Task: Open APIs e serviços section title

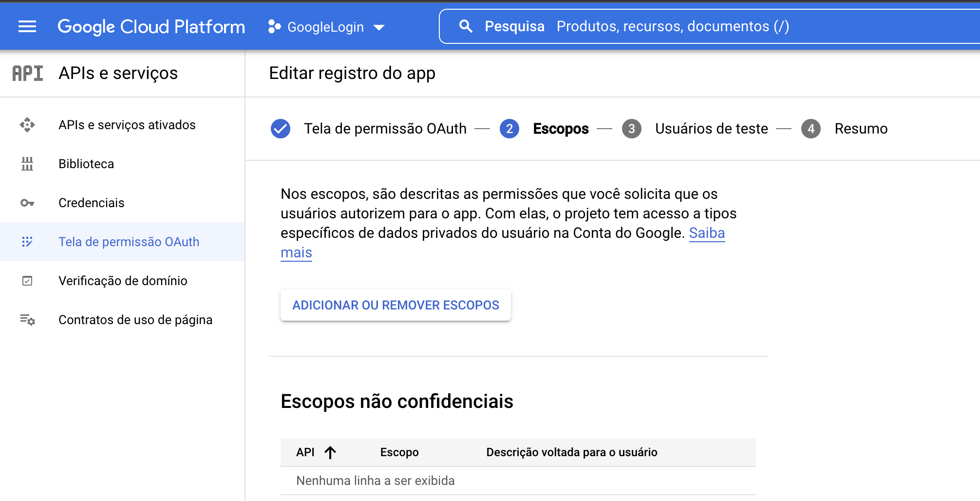Action: pyautogui.click(x=118, y=73)
